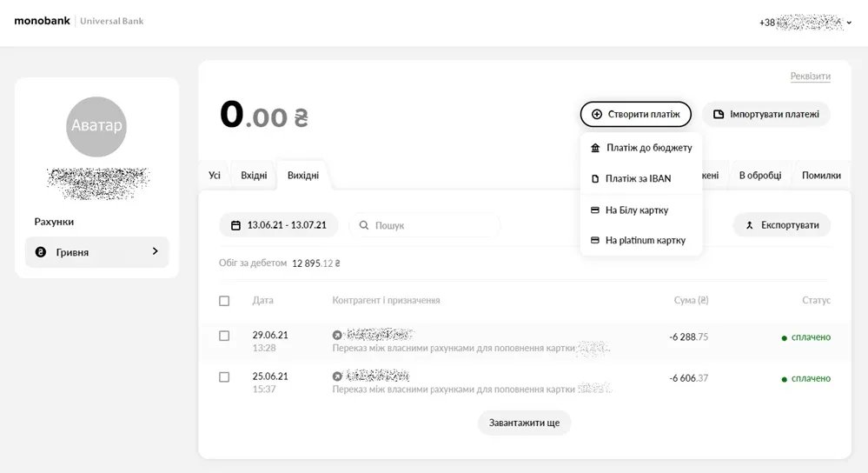Click the calendar icon in date range
This screenshot has height=473, width=868.
point(235,225)
